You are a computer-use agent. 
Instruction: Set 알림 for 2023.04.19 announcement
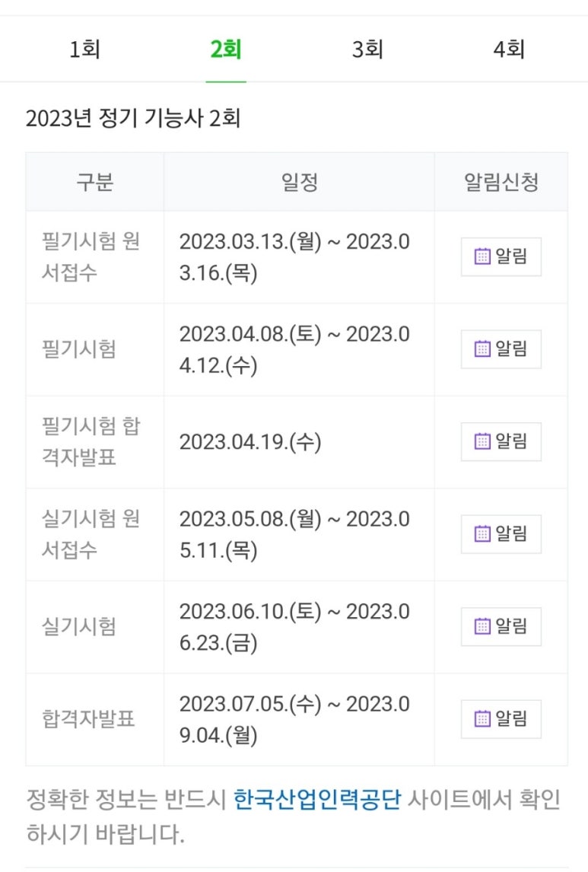pyautogui.click(x=501, y=441)
